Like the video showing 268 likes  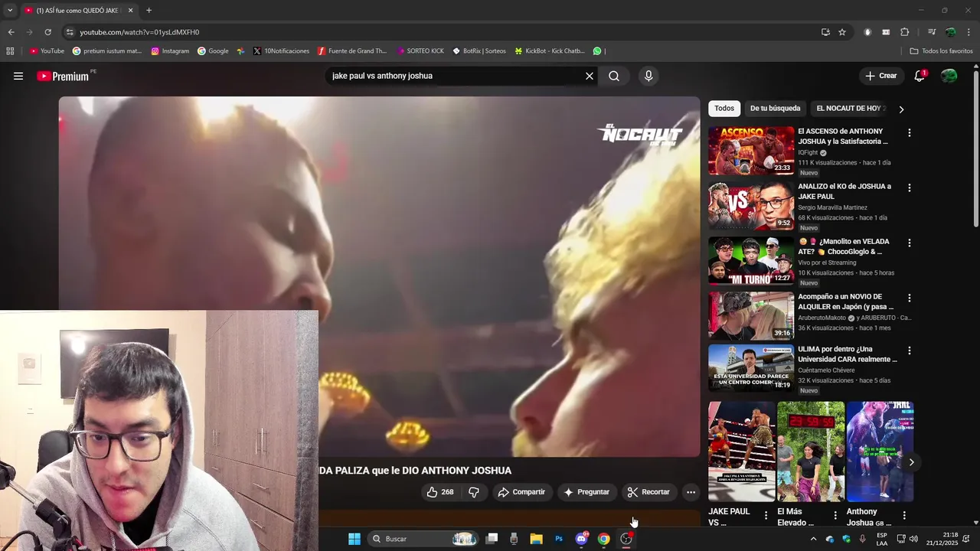pos(440,492)
